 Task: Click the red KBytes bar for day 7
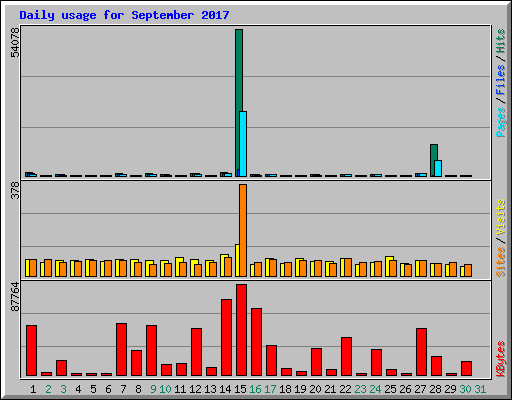pyautogui.click(x=121, y=349)
